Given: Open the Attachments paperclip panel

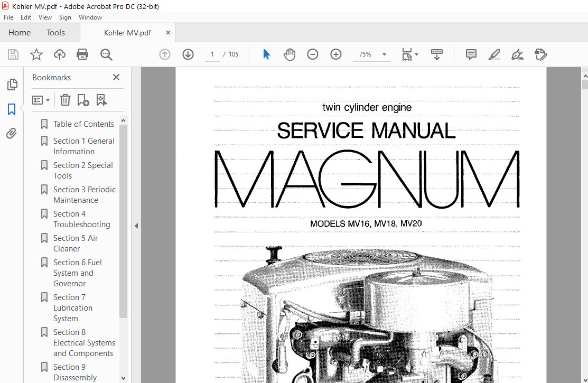Looking at the screenshot, I should point(12,133).
